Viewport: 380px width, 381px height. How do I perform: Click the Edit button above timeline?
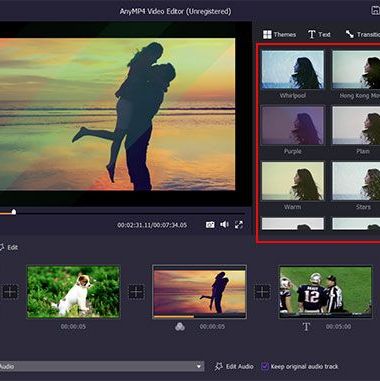(9, 247)
